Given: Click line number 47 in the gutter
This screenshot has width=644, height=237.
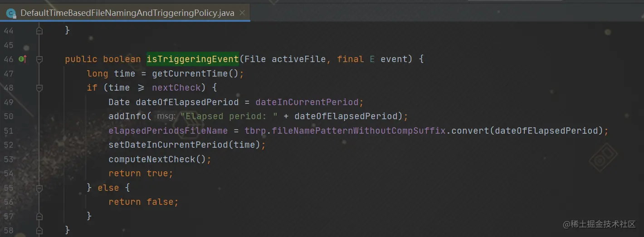Looking at the screenshot, I should click(8, 73).
